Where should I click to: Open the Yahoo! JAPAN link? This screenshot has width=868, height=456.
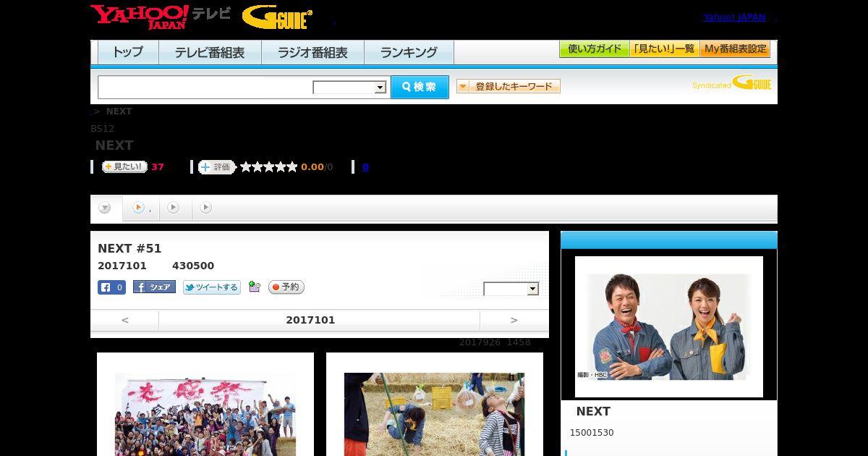pos(734,17)
